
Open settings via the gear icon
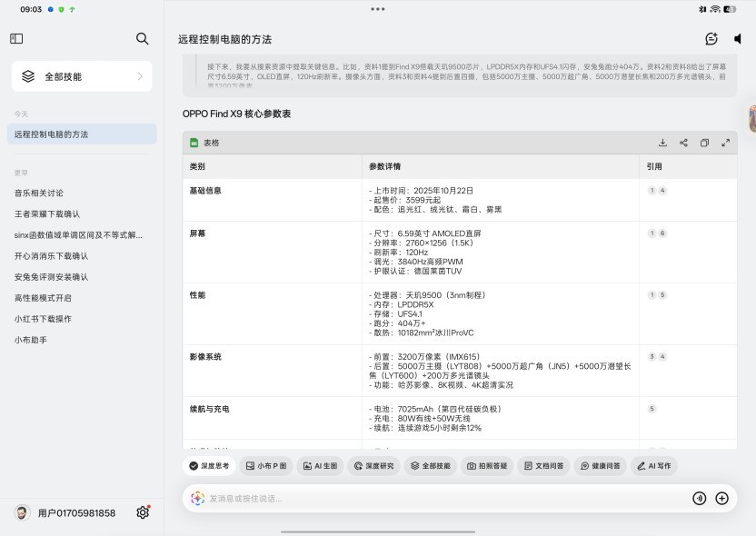143,512
